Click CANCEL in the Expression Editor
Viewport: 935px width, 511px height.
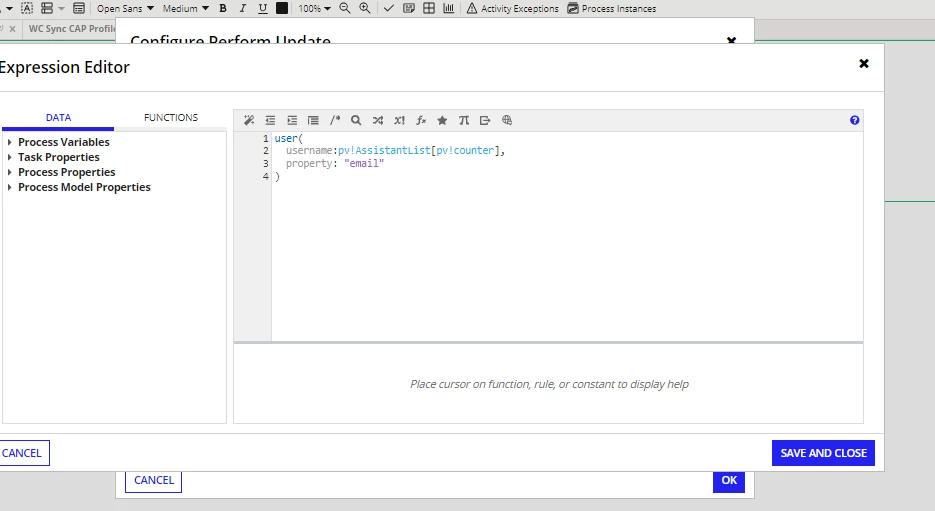point(22,453)
